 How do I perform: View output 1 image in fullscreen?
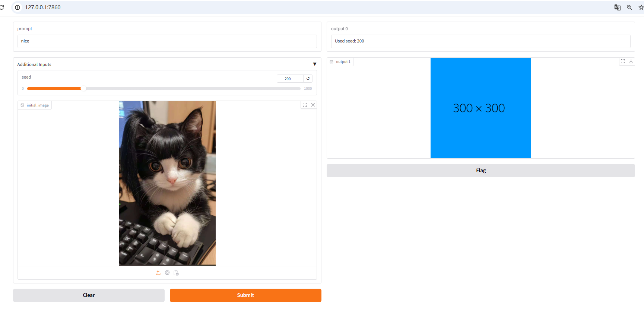coord(623,61)
